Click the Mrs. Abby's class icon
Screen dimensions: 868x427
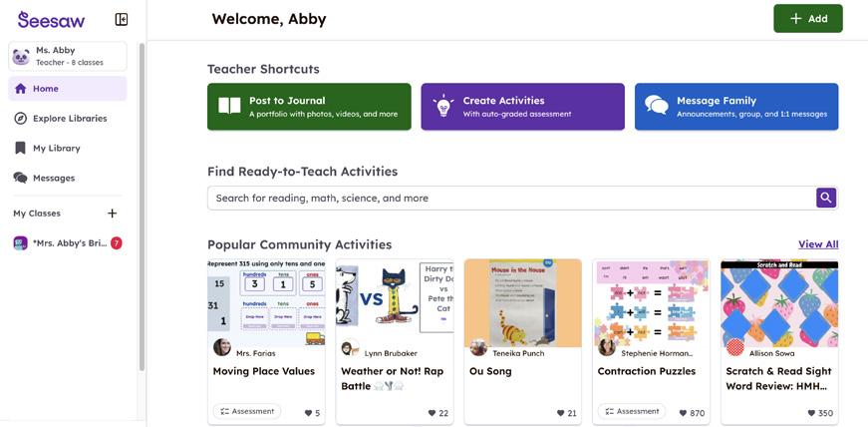(x=20, y=243)
